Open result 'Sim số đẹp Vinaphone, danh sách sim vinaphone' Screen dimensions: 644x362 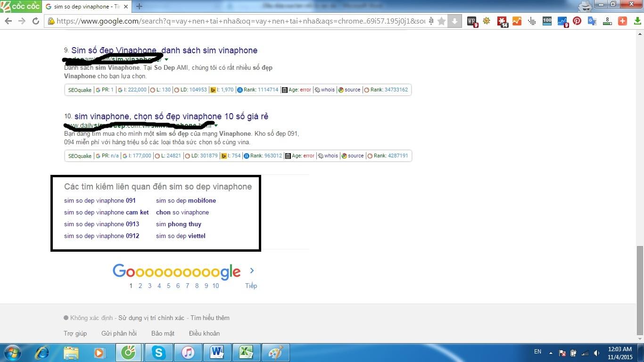pyautogui.click(x=165, y=50)
